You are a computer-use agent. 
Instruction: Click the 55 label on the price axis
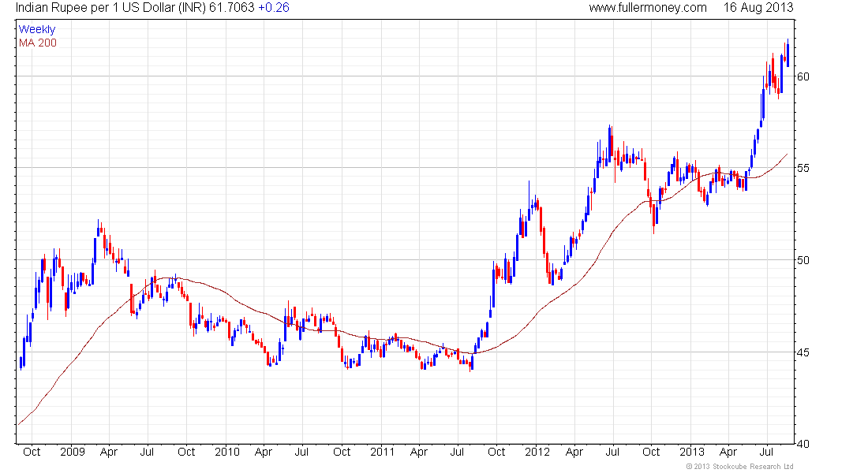(x=803, y=168)
